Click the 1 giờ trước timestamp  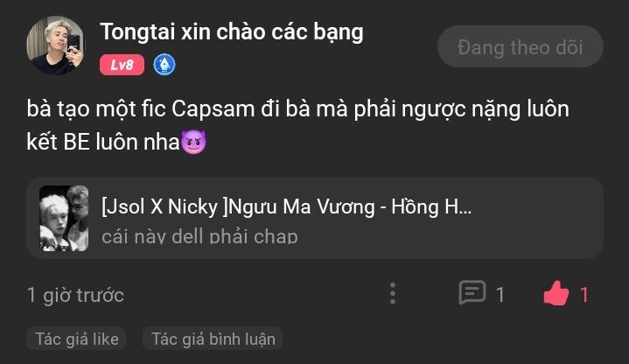click(75, 296)
